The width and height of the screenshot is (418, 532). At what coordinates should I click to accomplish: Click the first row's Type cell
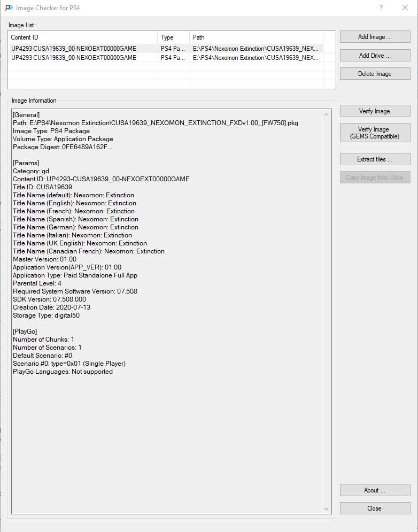point(173,49)
